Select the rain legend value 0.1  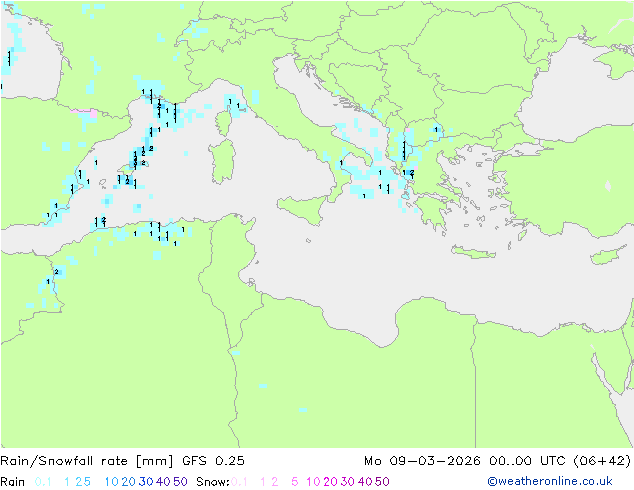click(43, 482)
